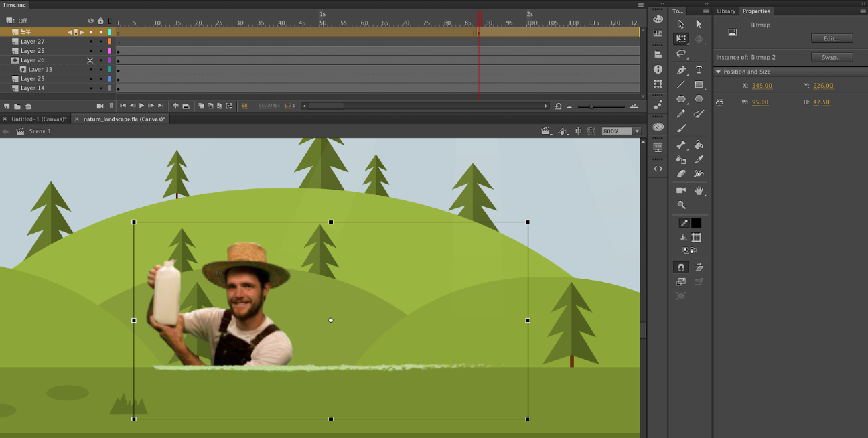868x438 pixels.
Task: Click the timeline zoom slider handle
Action: point(591,106)
